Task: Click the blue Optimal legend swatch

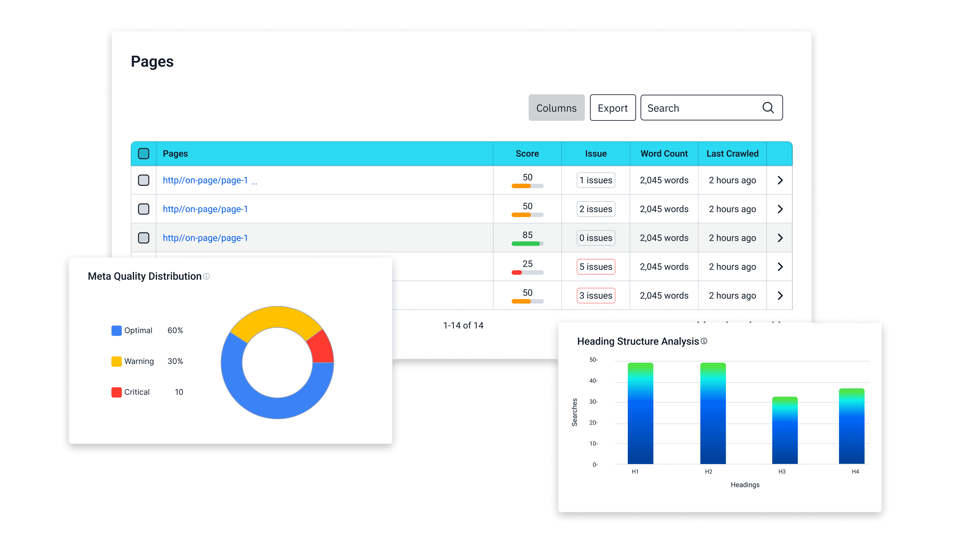Action: 117,330
